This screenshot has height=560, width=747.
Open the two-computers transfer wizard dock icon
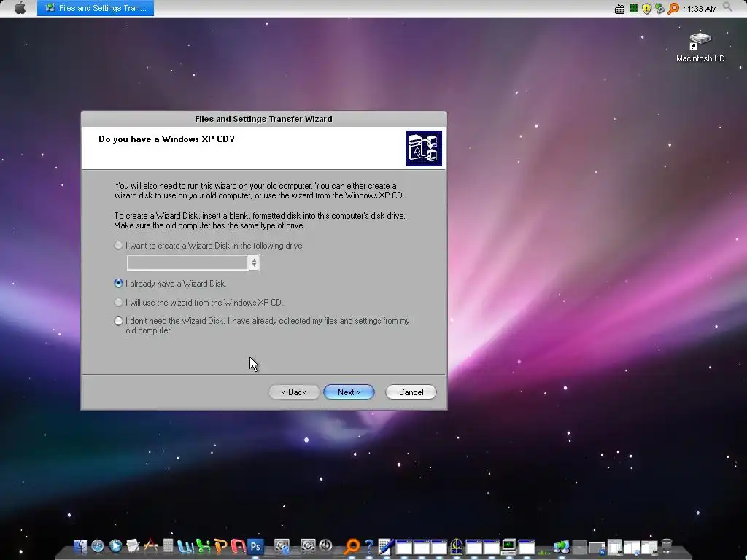click(561, 546)
